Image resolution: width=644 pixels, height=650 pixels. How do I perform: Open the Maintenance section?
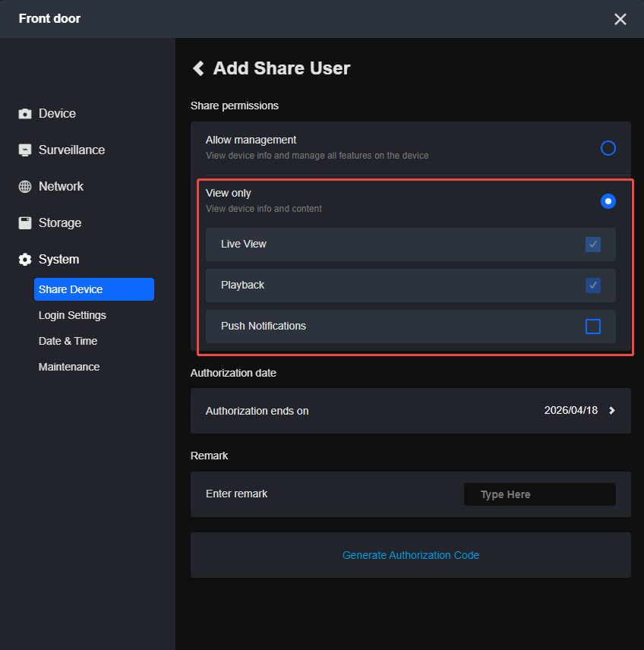pyautogui.click(x=69, y=367)
